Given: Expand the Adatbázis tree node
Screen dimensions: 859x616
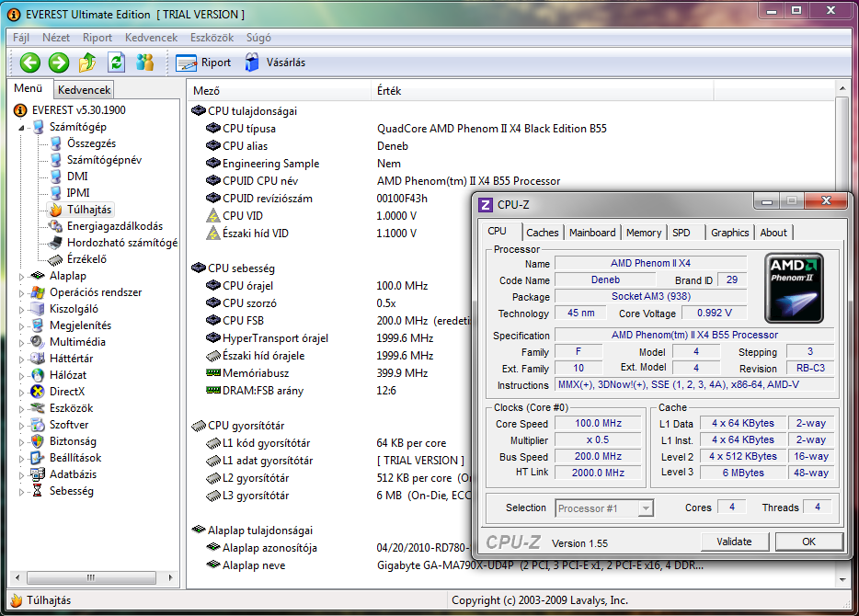Looking at the screenshot, I should pyautogui.click(x=21, y=474).
